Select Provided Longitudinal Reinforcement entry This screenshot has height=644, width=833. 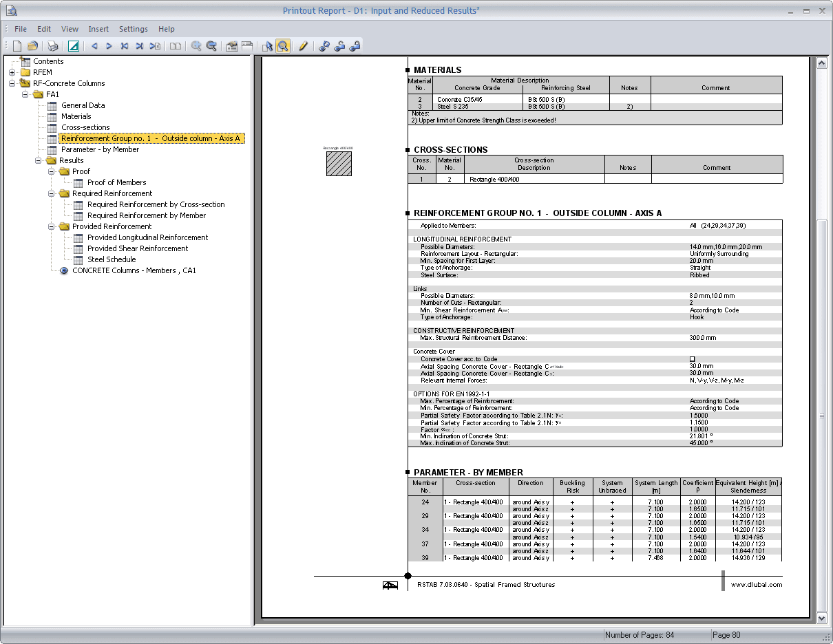pyautogui.click(x=147, y=237)
